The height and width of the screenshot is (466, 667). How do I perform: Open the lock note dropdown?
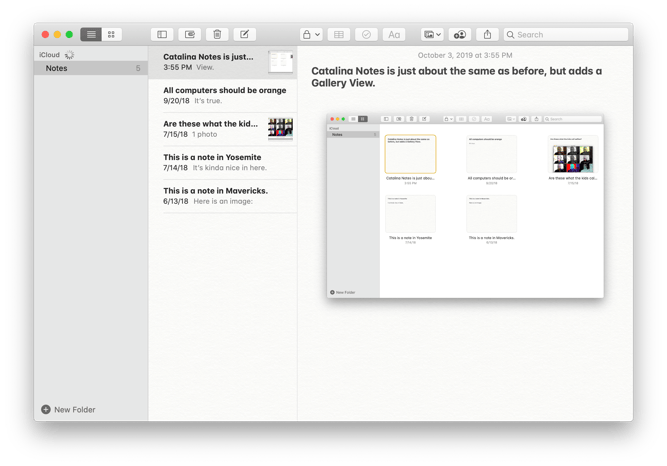click(311, 34)
